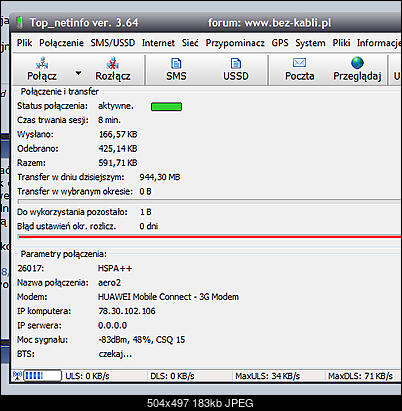Open the System menu
Image resolution: width=402 pixels, height=411 pixels.
[x=310, y=43]
